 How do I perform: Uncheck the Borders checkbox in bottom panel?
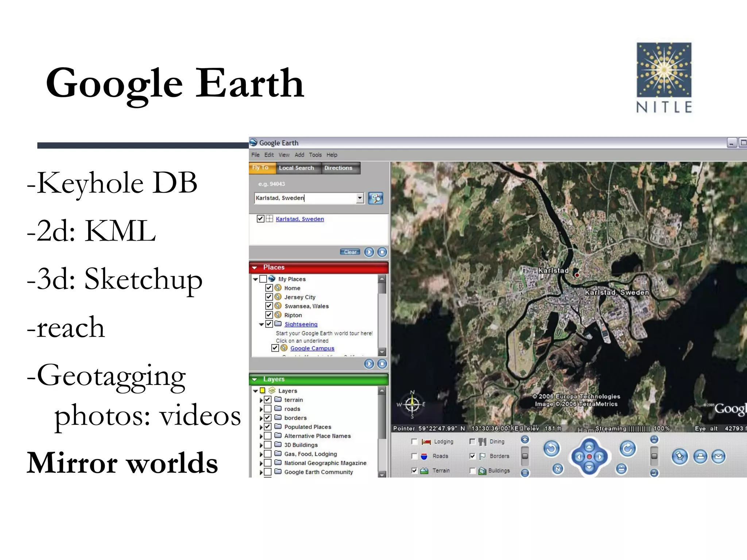pyautogui.click(x=472, y=456)
